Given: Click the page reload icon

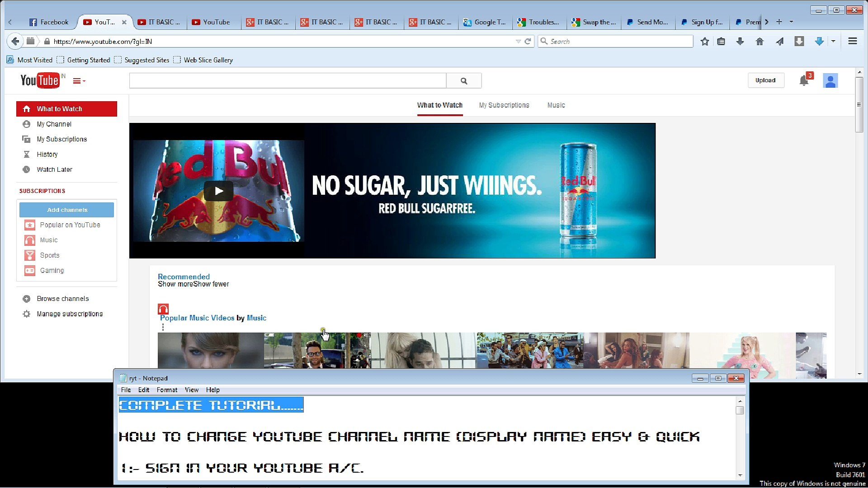Looking at the screenshot, I should [528, 41].
